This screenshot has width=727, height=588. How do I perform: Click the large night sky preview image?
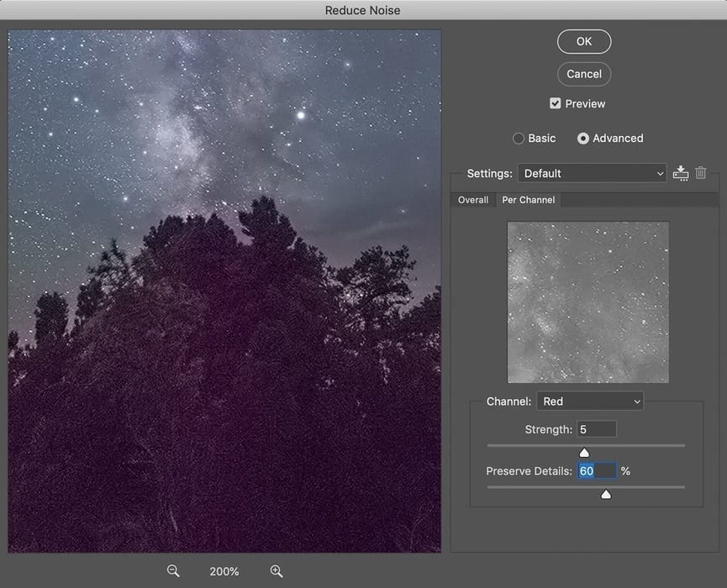(224, 291)
